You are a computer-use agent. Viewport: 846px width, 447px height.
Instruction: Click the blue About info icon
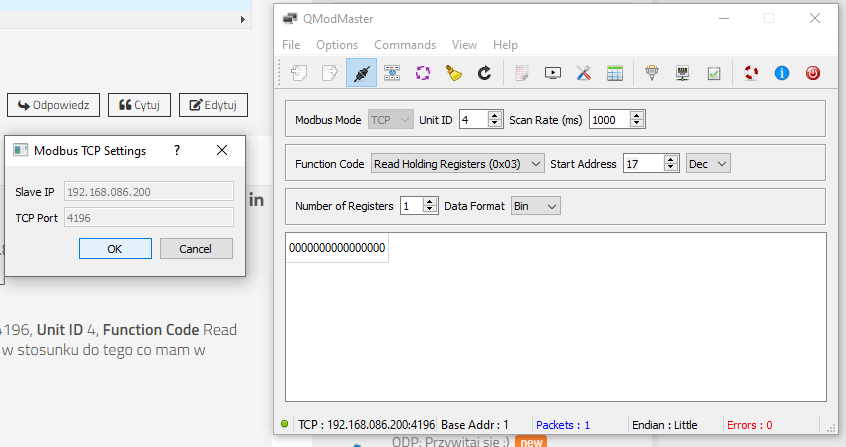[782, 73]
